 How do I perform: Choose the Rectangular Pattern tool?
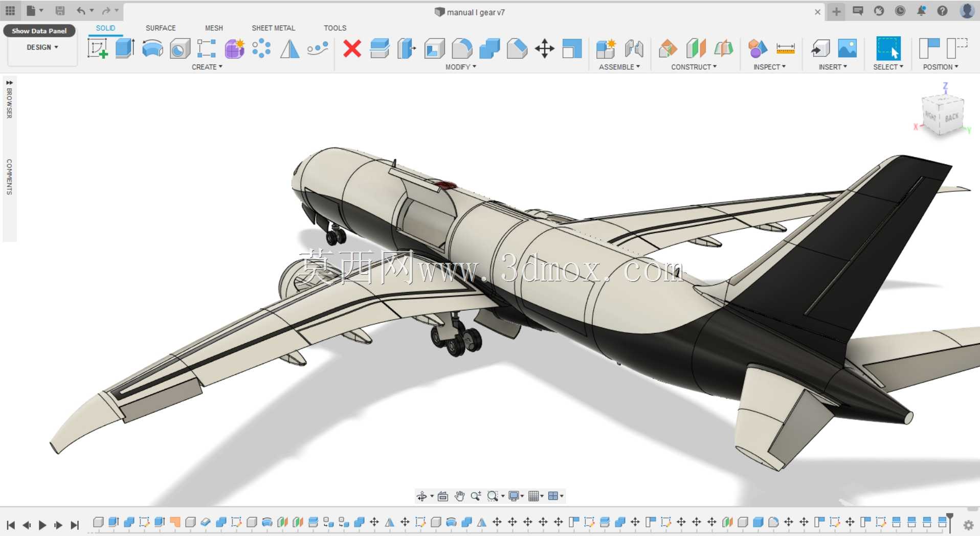pyautogui.click(x=207, y=49)
